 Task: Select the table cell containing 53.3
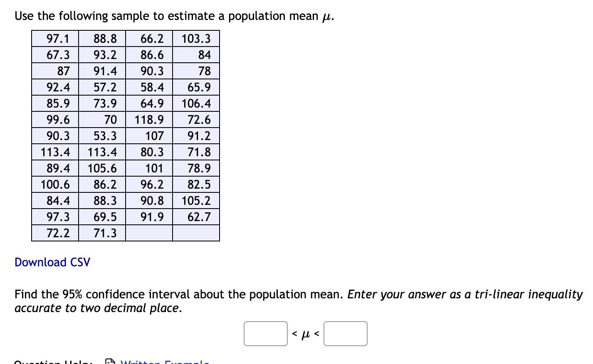point(101,135)
